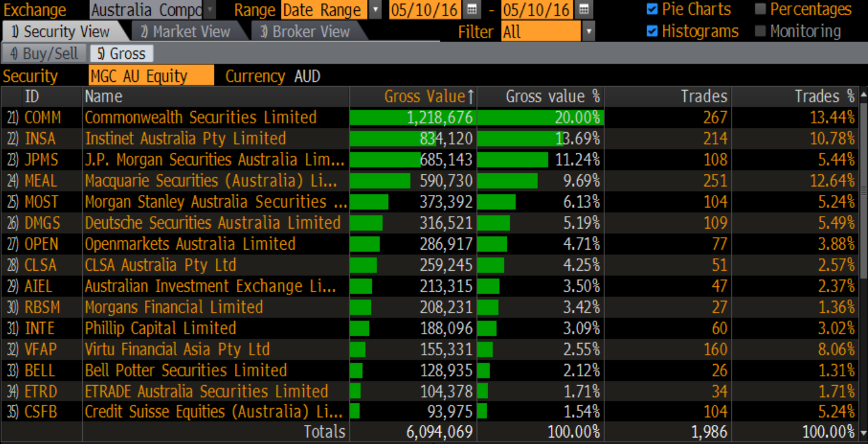868x444 pixels.
Task: Click the gross value 685,143
Action: point(446,160)
